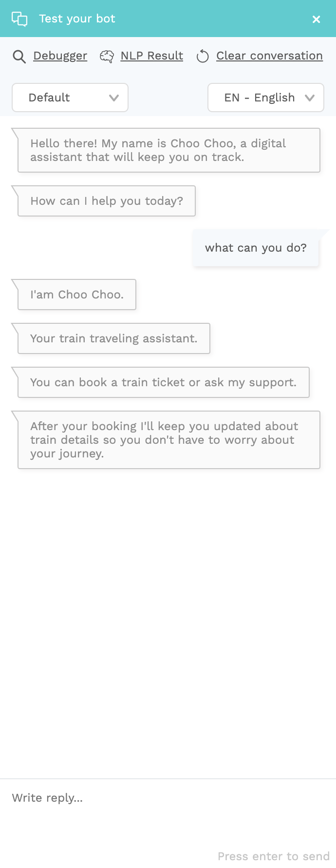Click the brain NLP Result icon
The height and width of the screenshot is (868, 336).
point(107,57)
